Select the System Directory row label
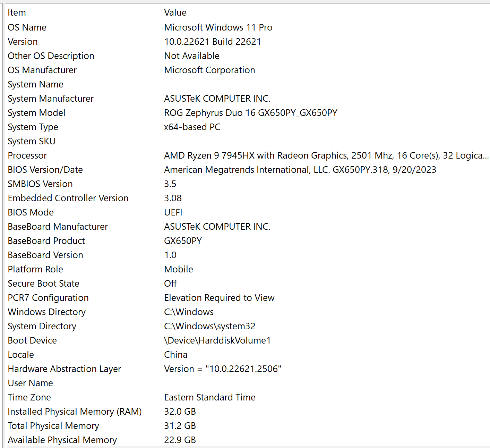The height and width of the screenshot is (448, 490). point(42,326)
